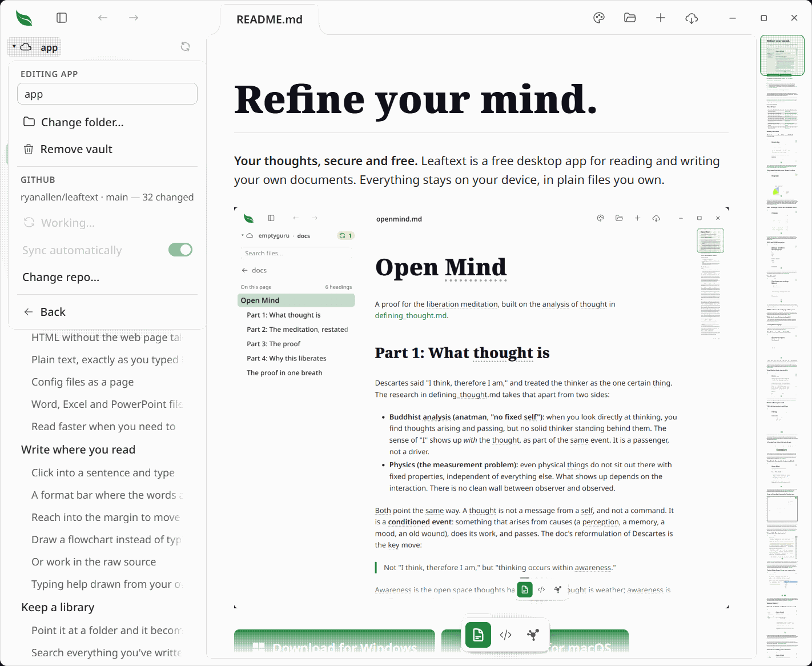Select the 'Keep a library' heading in outline

coord(58,607)
